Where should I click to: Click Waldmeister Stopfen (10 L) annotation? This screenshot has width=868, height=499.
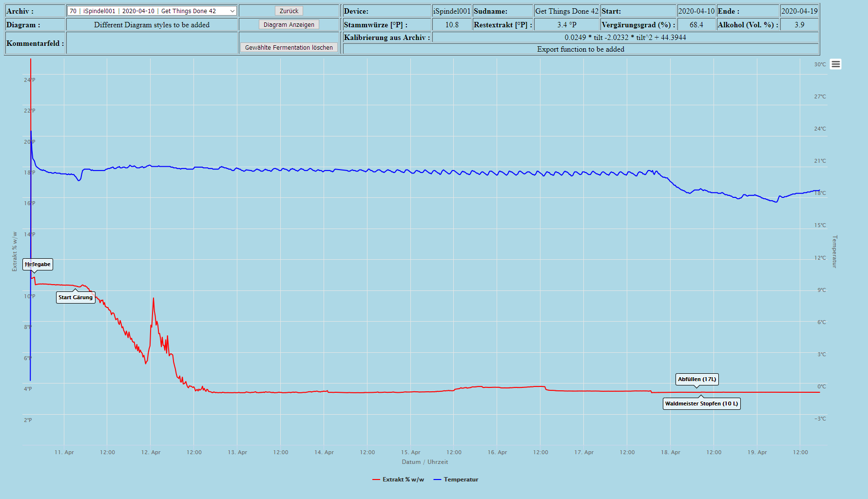coord(701,403)
